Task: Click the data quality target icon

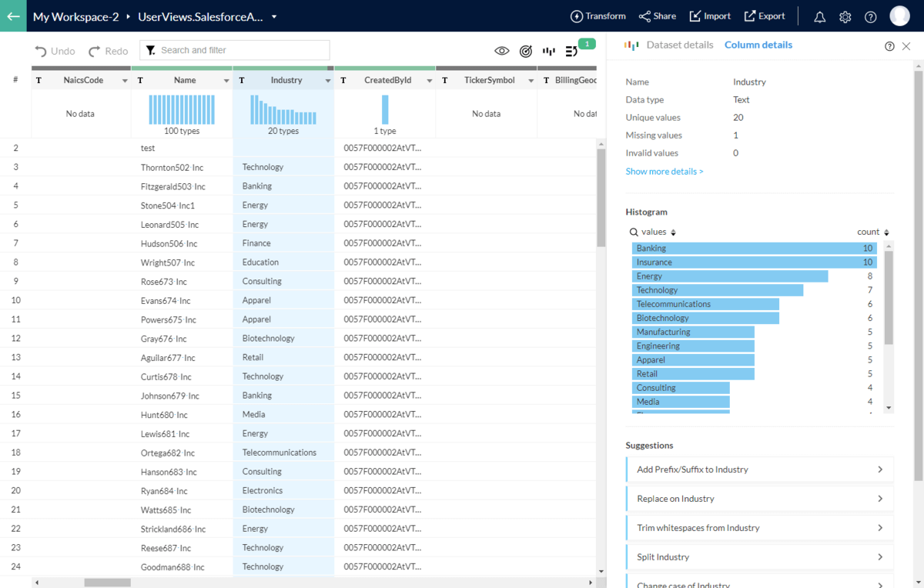Action: [x=526, y=51]
